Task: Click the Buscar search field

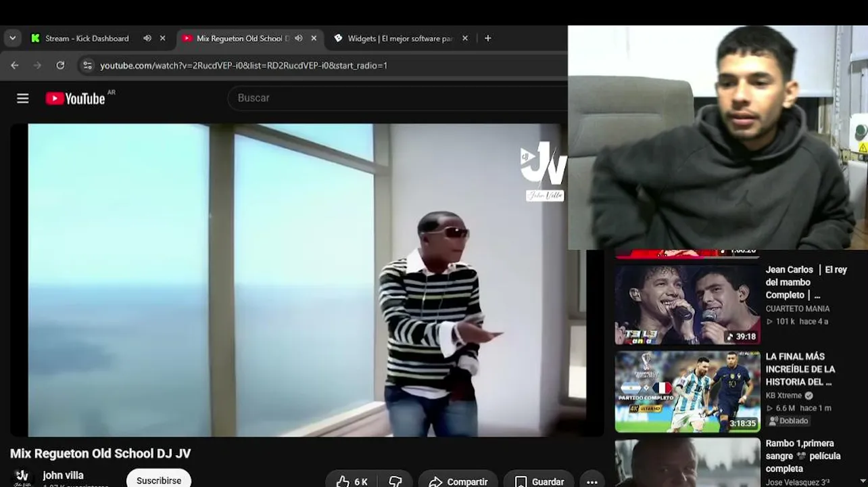Action: pos(399,98)
